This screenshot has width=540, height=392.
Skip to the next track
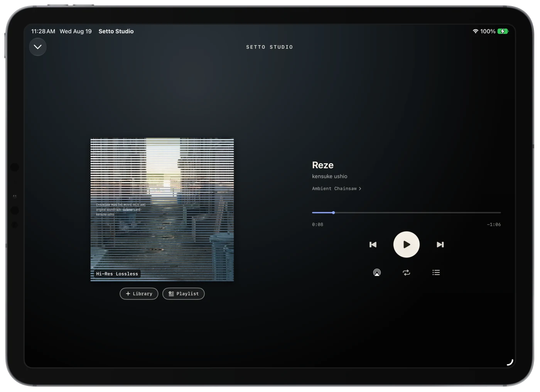440,245
